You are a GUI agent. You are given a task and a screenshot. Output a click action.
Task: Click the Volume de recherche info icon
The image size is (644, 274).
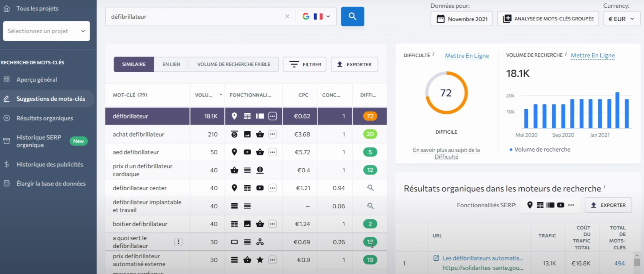[566, 54]
